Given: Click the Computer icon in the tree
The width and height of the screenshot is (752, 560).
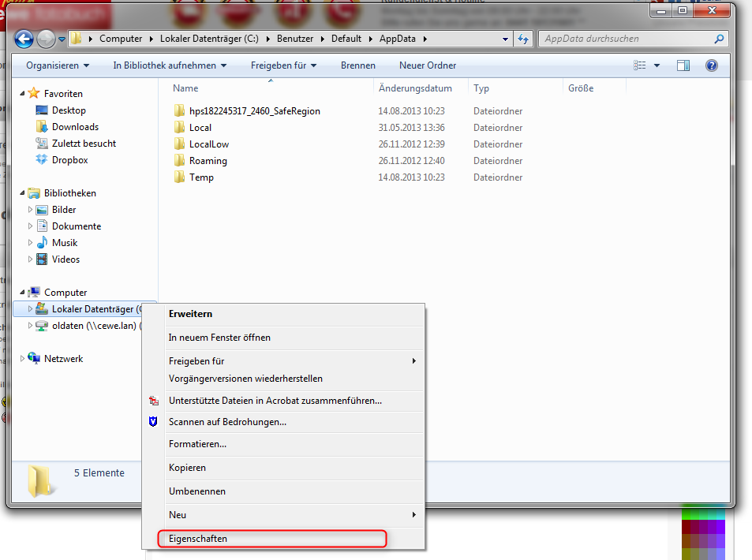Looking at the screenshot, I should [34, 292].
